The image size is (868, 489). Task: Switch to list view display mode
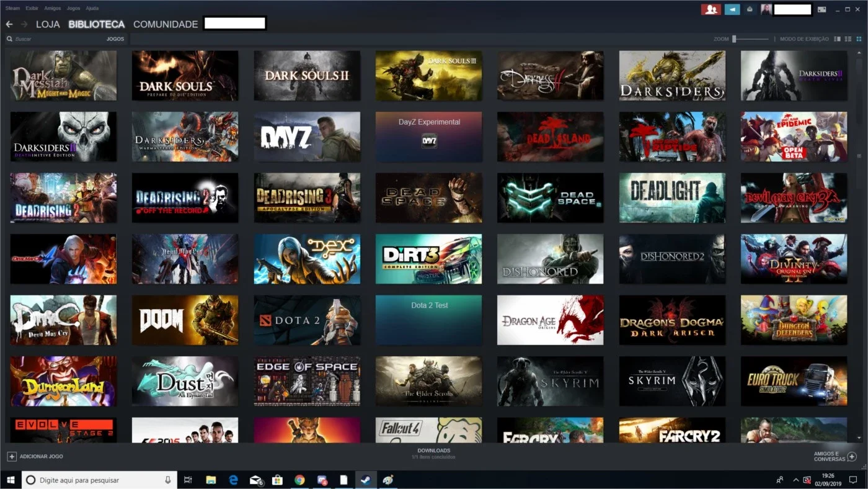848,39
